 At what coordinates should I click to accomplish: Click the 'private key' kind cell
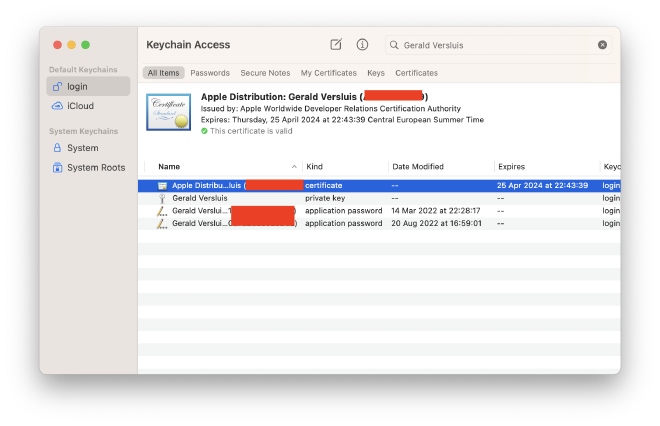(x=325, y=198)
